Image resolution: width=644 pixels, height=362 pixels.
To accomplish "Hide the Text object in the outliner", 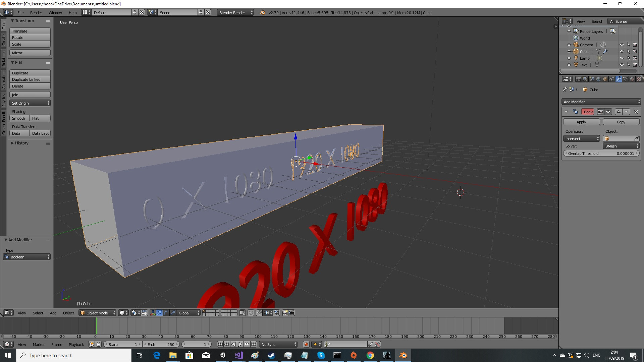I will 622,65.
